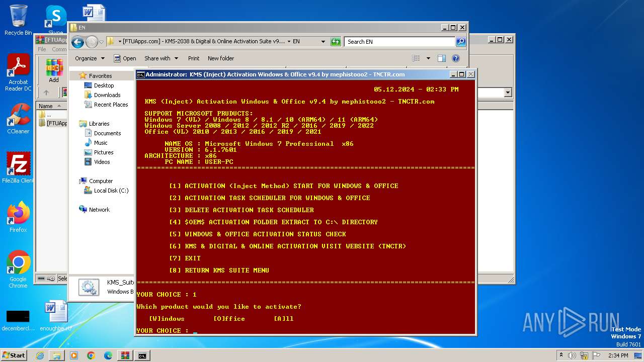644x362 pixels.
Task: Open Documents library in navigation pane
Action: [x=107, y=133]
